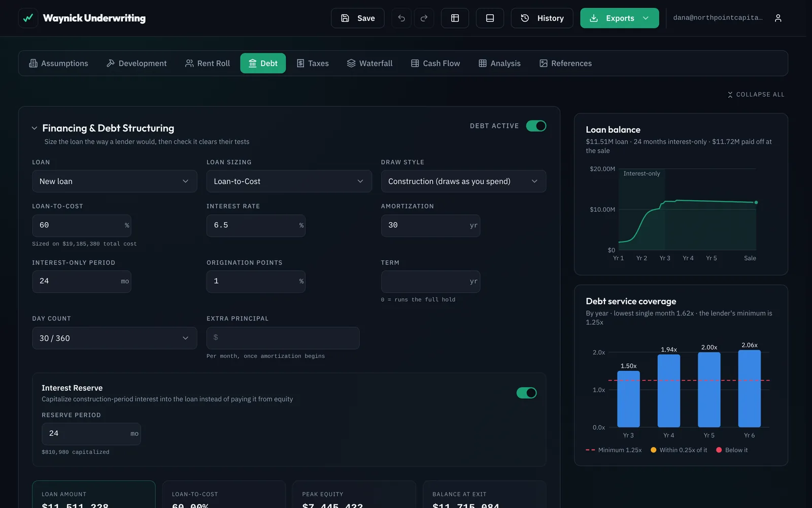
Task: Toggle the bottom panel layout icon
Action: tap(490, 18)
